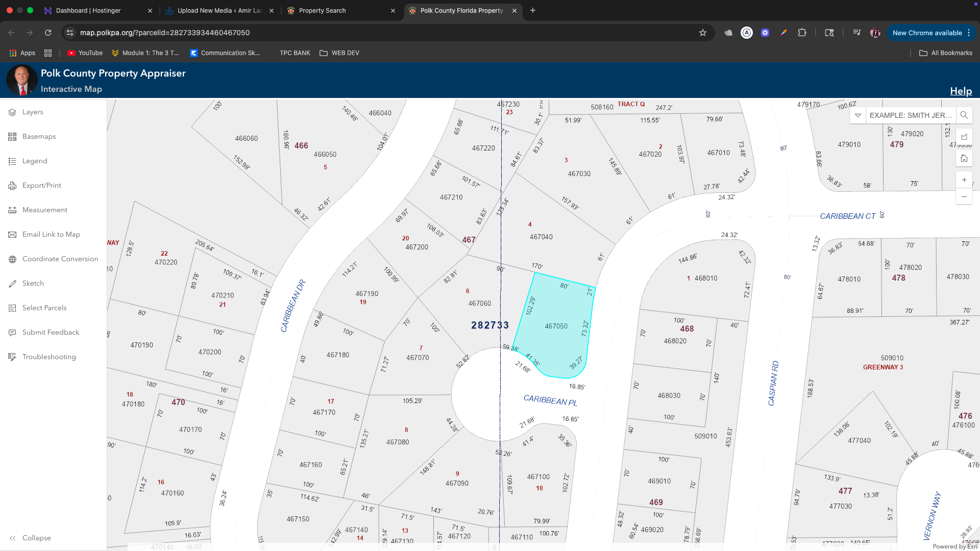Go to the map home extent

pyautogui.click(x=964, y=159)
